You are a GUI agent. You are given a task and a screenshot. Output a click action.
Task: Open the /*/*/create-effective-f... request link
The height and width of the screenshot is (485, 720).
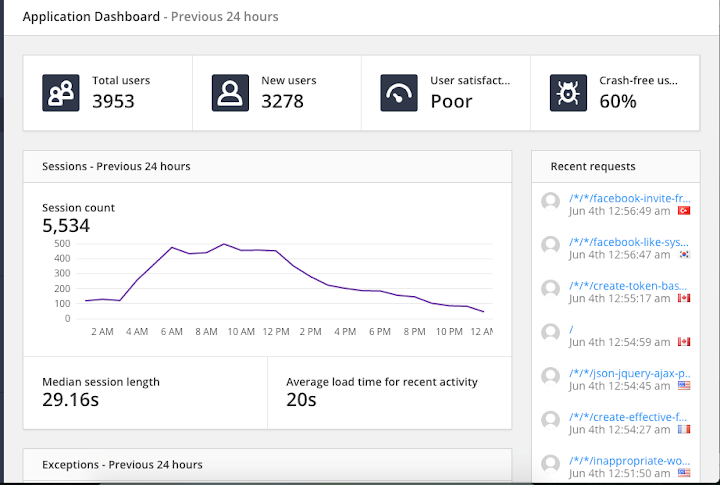pos(628,417)
